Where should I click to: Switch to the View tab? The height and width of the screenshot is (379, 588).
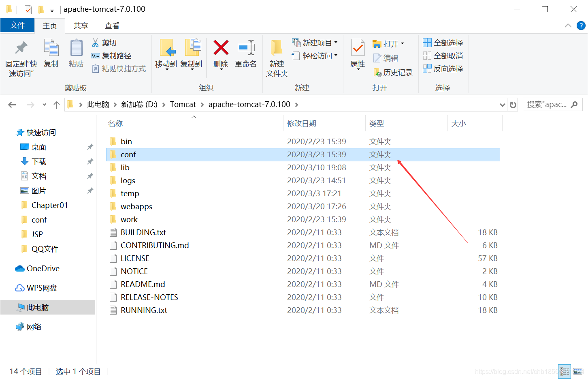[112, 26]
